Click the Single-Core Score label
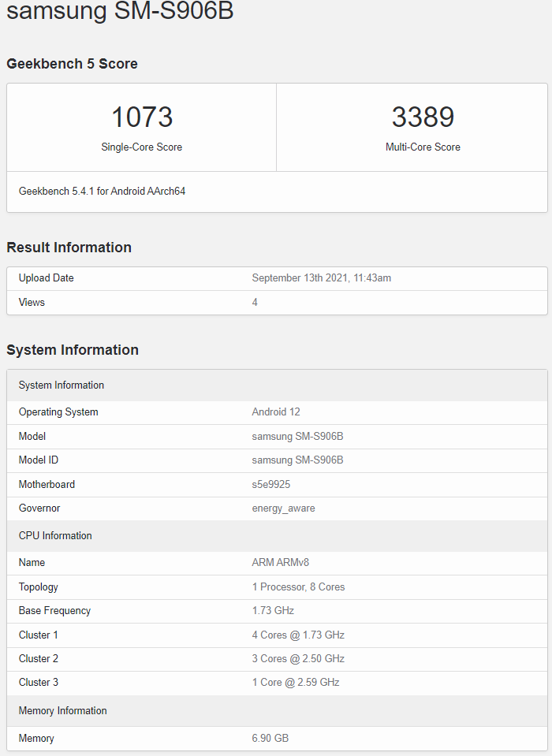 tap(142, 147)
